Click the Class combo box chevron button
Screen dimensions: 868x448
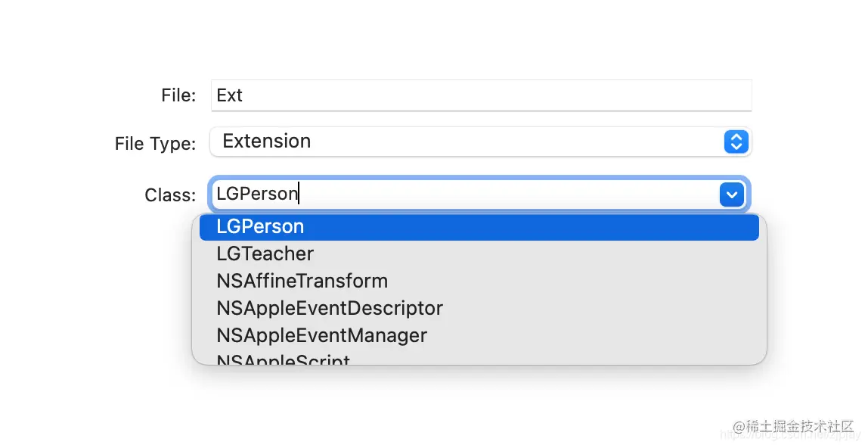[x=730, y=194]
